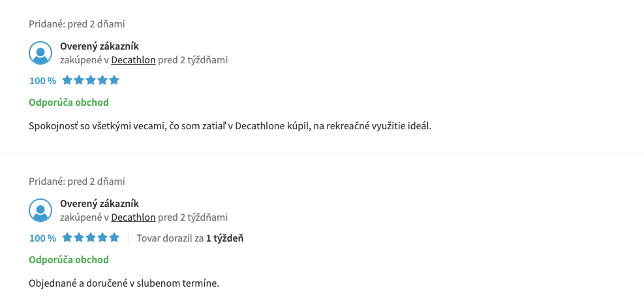Click the last star next to 'Tovar dorazil'
Screen dimensions: 644x301
(114, 238)
